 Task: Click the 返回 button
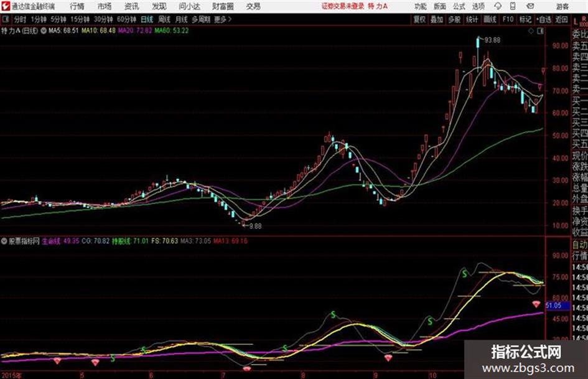[x=561, y=19]
